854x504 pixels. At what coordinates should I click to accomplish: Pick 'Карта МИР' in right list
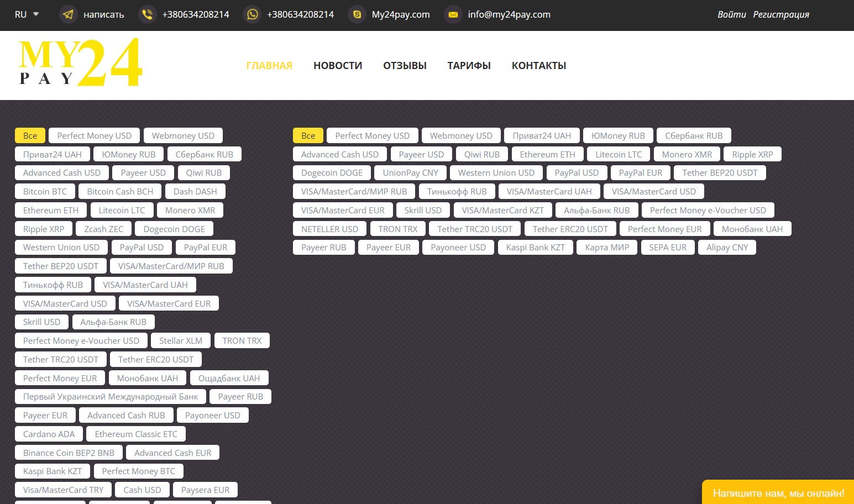coord(607,248)
